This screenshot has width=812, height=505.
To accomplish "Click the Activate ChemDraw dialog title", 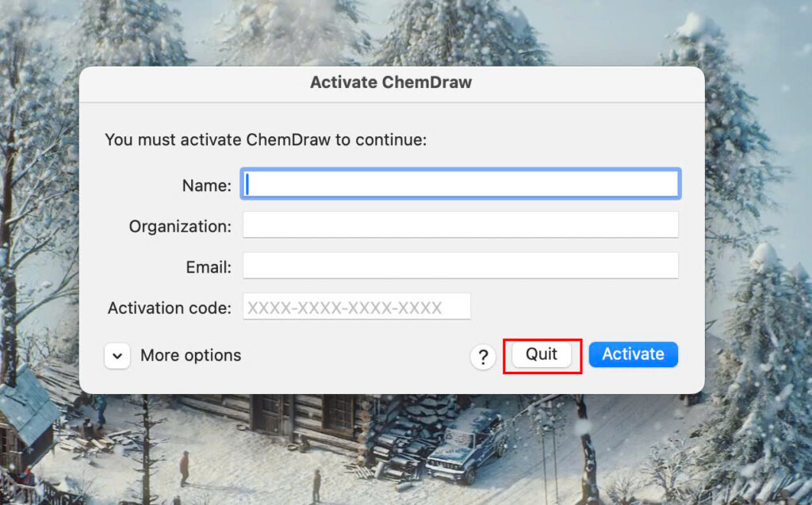I will 391,82.
